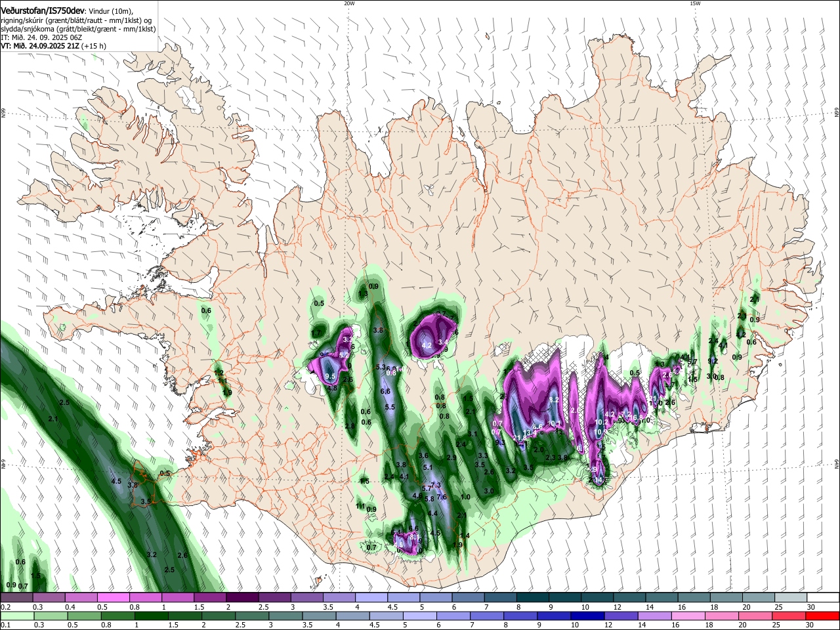Click the 7.3 precipitation value on the map
Viewport: 840px width, 630px height.
(x=435, y=485)
